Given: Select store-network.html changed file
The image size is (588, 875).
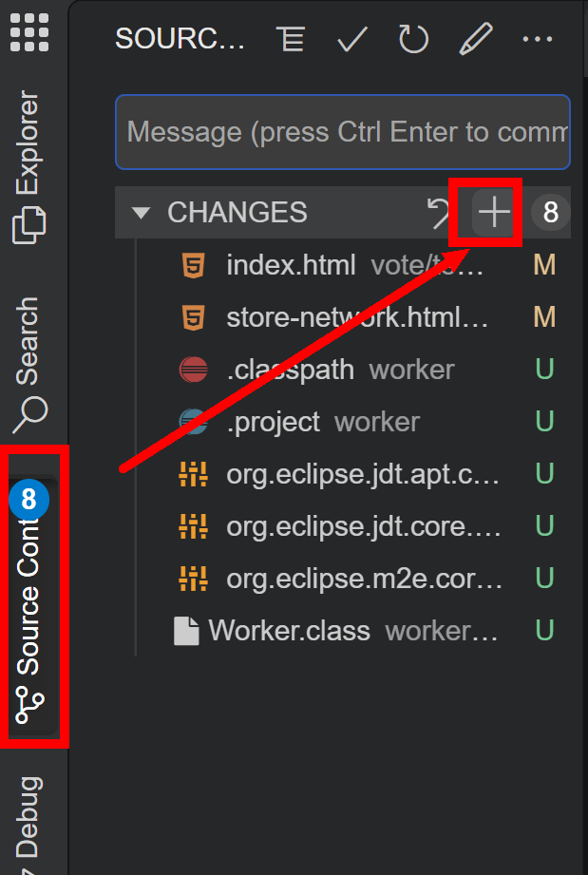Looking at the screenshot, I should click(357, 317).
